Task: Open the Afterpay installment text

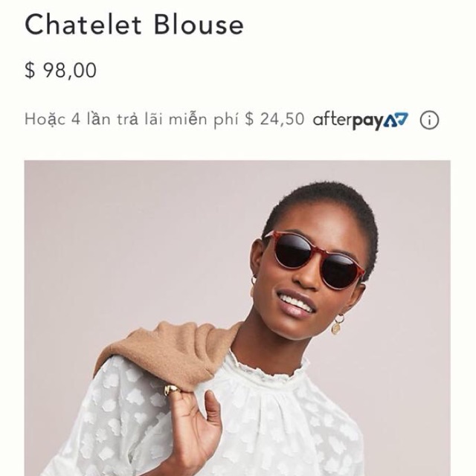Action: click(x=164, y=119)
